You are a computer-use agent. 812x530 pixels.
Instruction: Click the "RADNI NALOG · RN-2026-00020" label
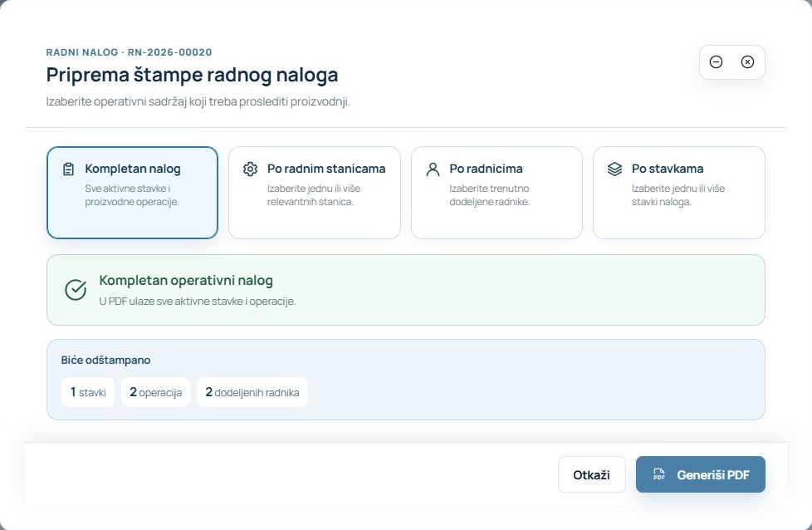click(x=129, y=52)
